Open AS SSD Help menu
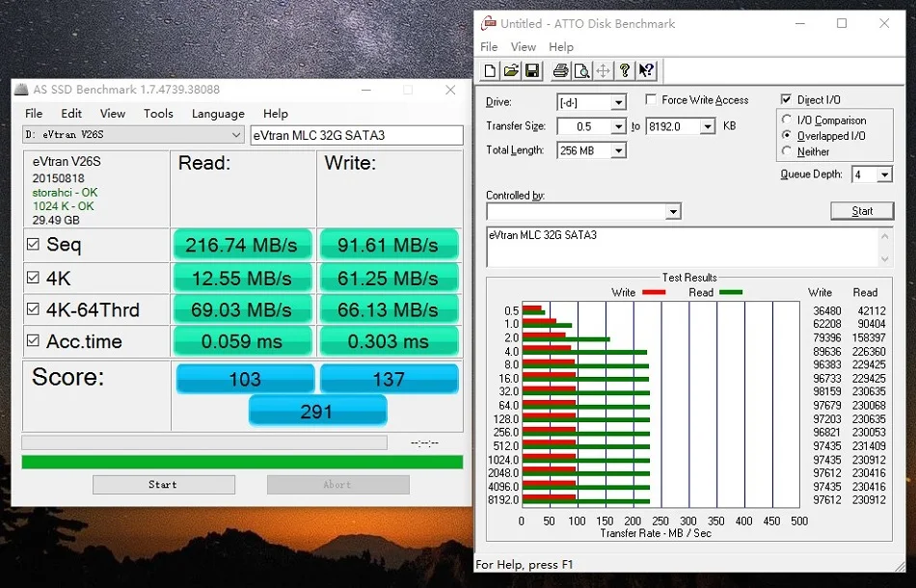Image resolution: width=916 pixels, height=588 pixels. click(275, 114)
